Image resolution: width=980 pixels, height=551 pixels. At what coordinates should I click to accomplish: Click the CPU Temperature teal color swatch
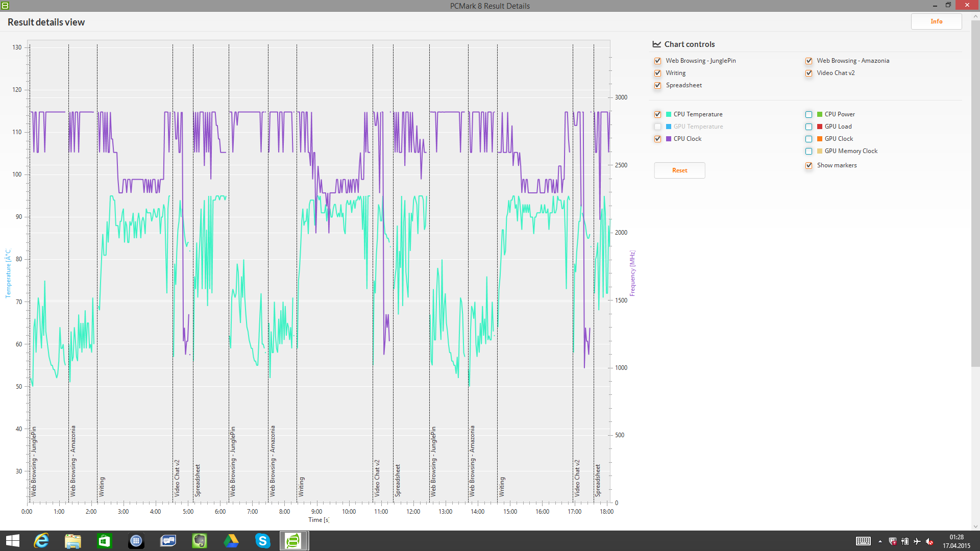click(x=669, y=114)
